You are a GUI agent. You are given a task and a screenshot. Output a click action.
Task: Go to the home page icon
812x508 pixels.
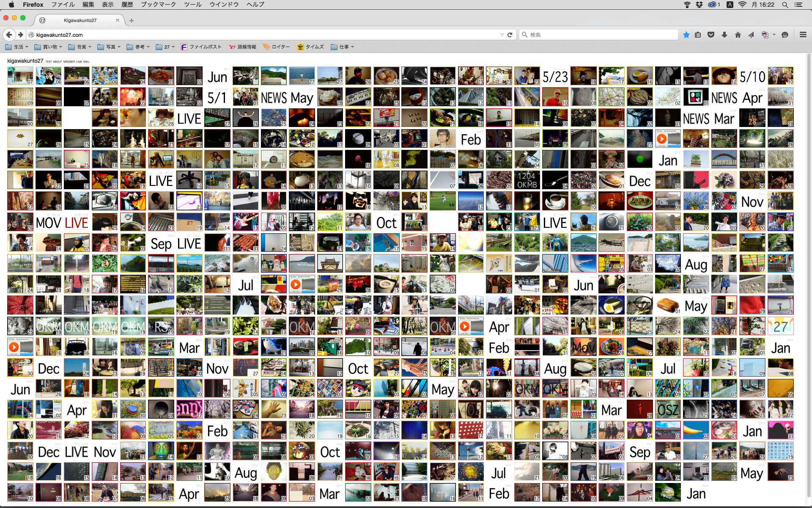click(738, 35)
